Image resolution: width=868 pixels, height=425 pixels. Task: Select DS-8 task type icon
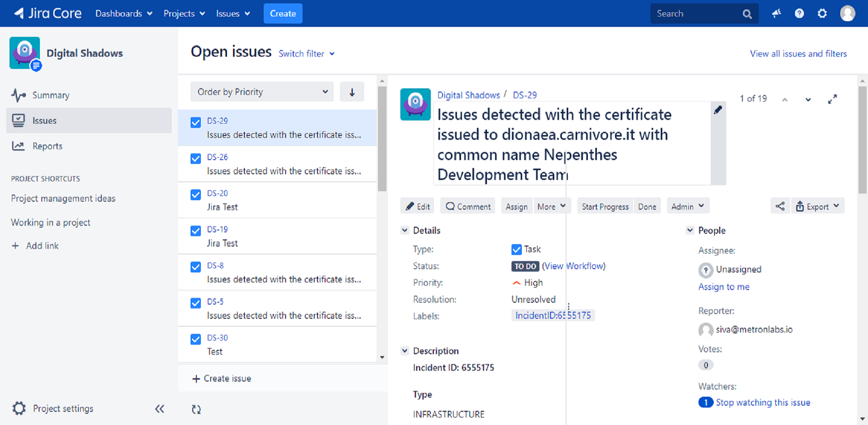196,267
